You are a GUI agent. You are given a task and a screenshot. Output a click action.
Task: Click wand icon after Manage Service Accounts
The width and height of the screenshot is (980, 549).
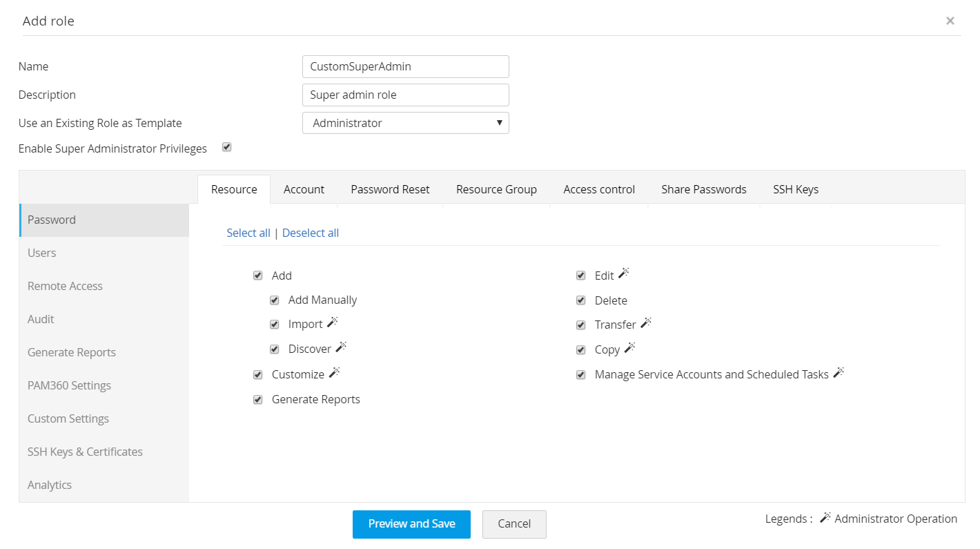839,373
